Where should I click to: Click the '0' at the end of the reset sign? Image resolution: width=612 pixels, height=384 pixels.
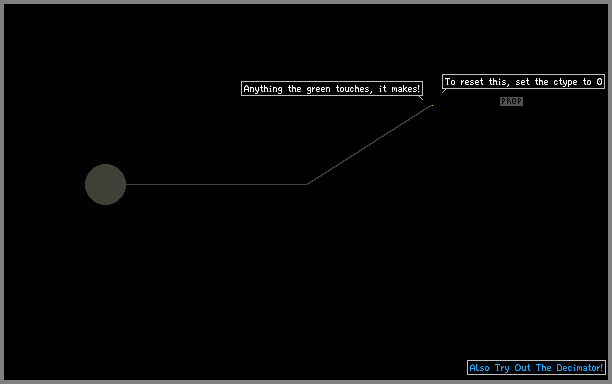[599, 82]
